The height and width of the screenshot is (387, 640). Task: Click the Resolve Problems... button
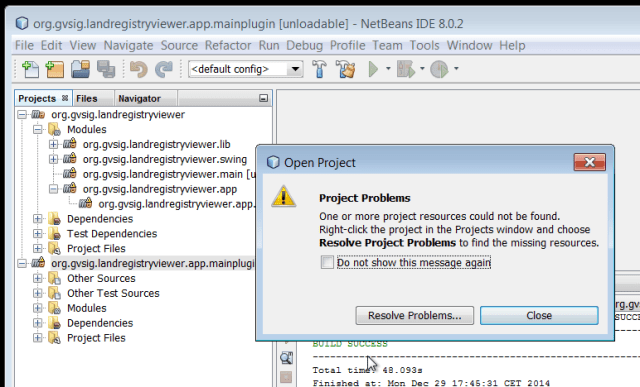tap(415, 316)
